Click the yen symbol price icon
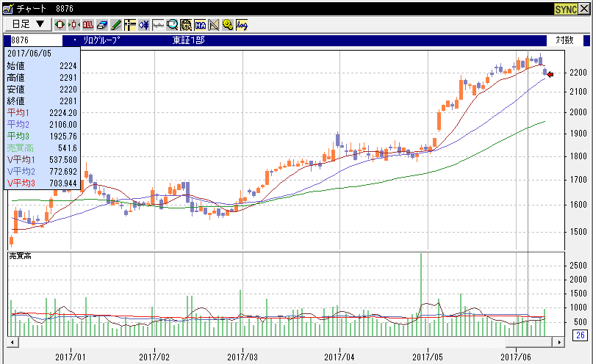 pos(144,24)
